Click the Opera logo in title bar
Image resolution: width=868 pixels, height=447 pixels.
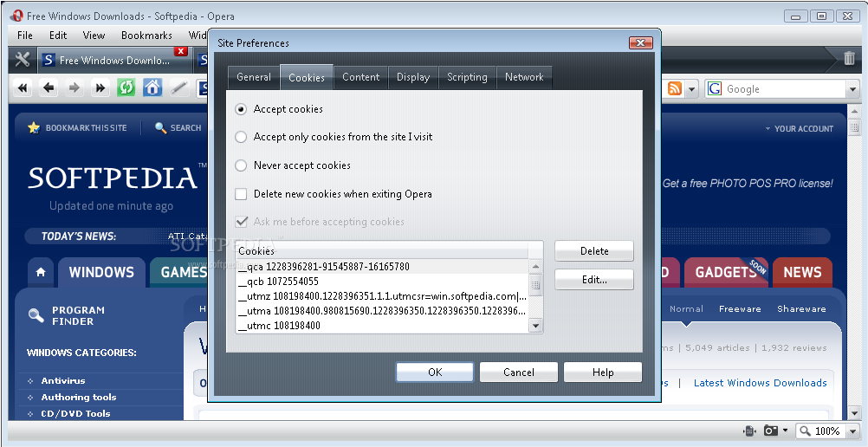[16, 16]
